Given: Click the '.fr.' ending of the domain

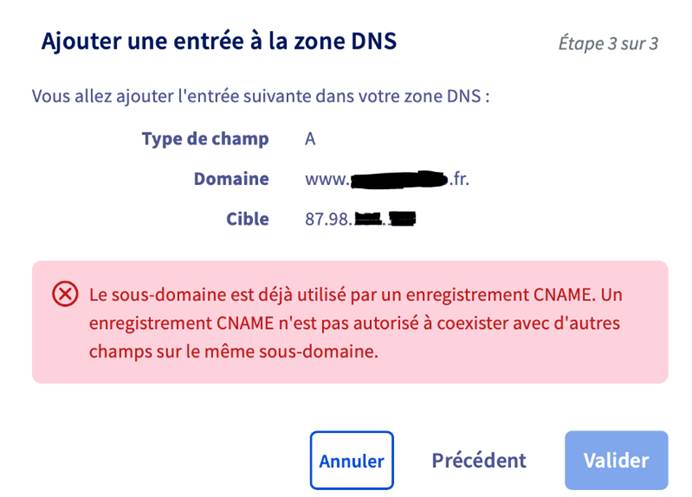Looking at the screenshot, I should point(459,179).
